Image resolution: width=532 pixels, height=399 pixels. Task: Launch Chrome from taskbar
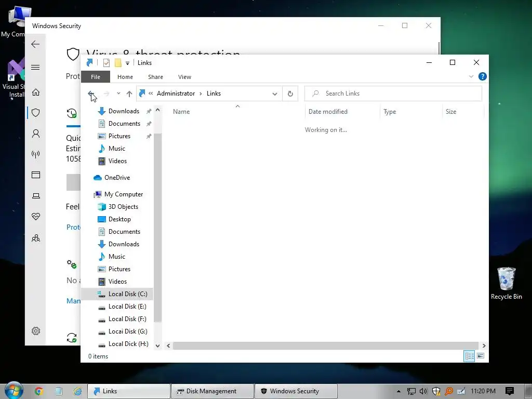pos(38,391)
